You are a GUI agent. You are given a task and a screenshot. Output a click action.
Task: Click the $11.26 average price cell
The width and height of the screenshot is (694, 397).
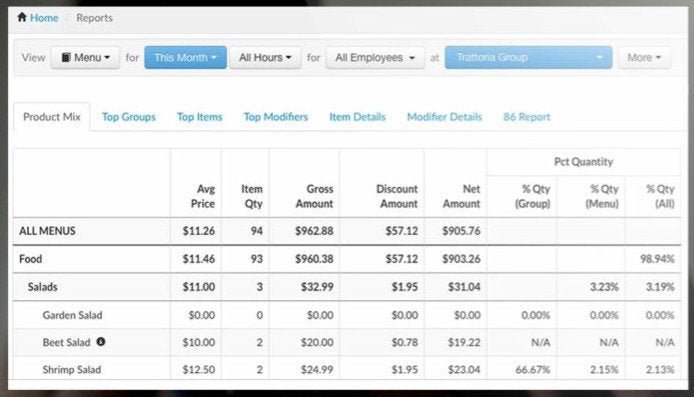tap(199, 231)
